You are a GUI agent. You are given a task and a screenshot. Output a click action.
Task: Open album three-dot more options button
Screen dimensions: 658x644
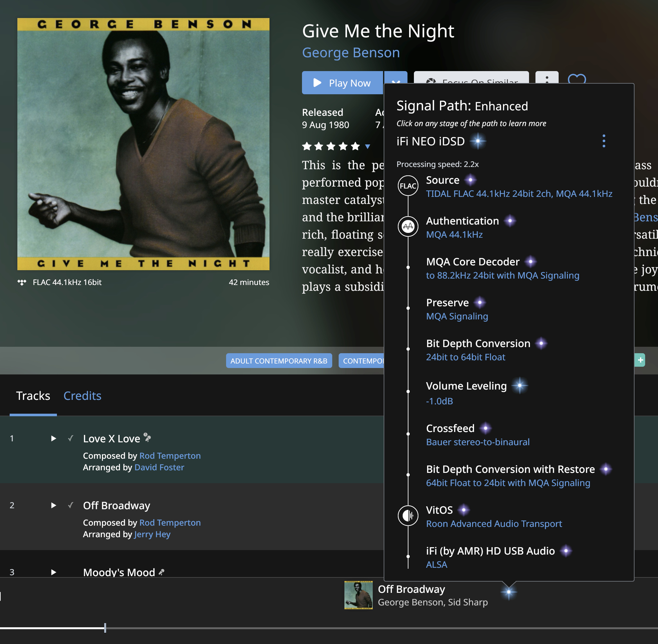coord(547,78)
